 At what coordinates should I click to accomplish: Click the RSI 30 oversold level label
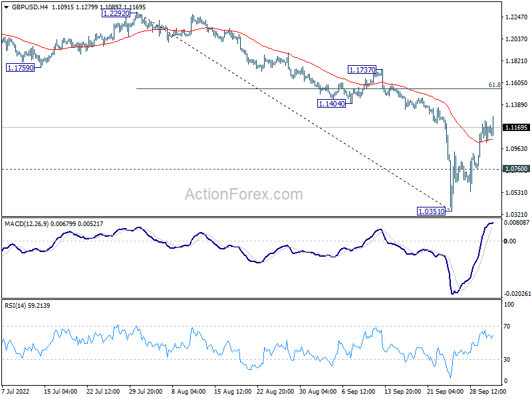click(x=507, y=360)
